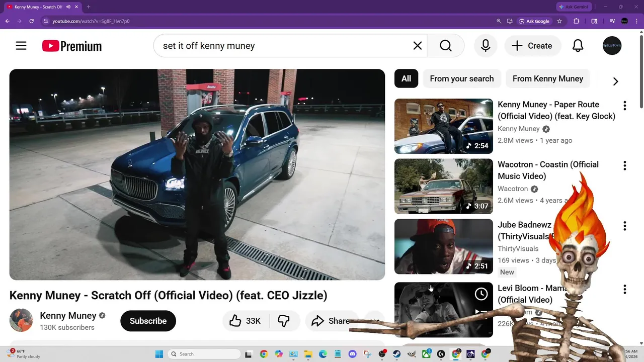Viewport: 644px width, 362px height.
Task: Open YouTube notifications bell
Action: pyautogui.click(x=578, y=46)
